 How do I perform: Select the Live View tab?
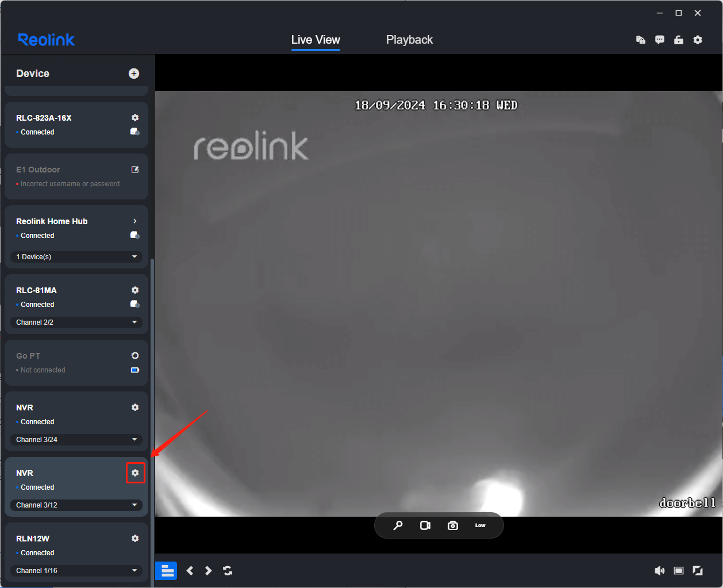tap(316, 40)
